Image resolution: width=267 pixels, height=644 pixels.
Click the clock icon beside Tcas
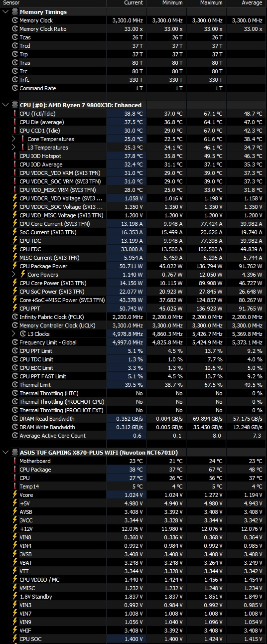point(15,37)
